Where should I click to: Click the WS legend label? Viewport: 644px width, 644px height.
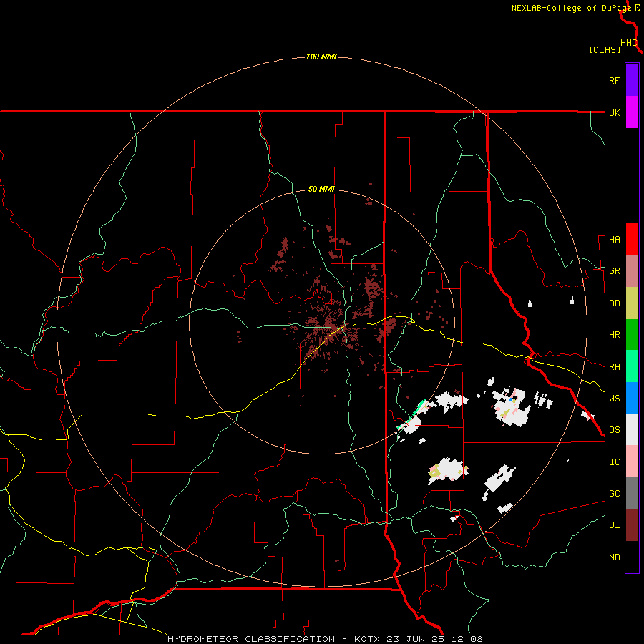pos(614,398)
